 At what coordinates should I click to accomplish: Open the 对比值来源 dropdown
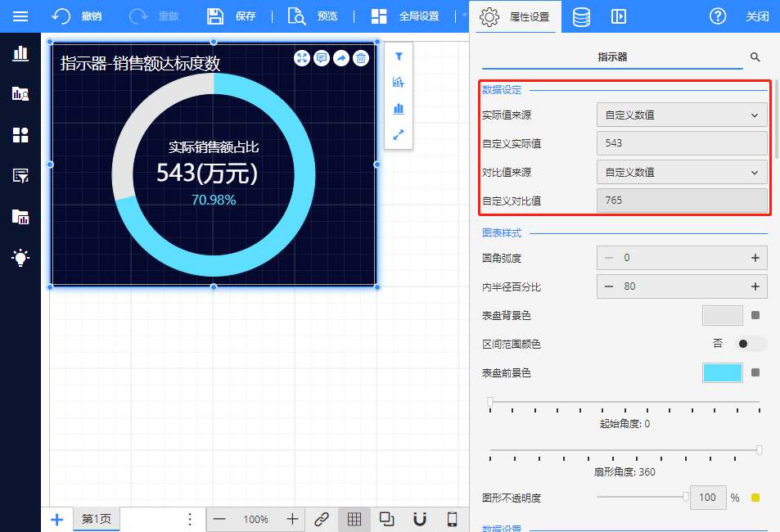(682, 173)
